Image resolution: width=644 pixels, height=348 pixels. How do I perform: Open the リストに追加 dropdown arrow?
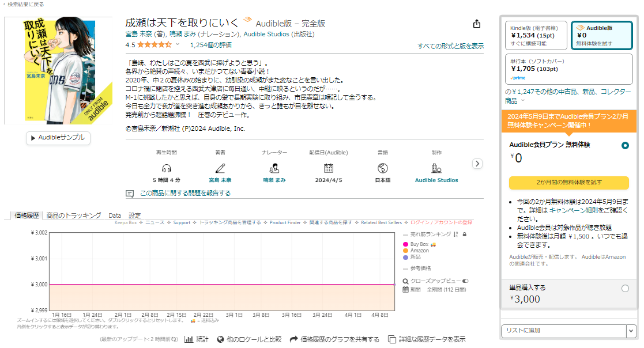click(x=631, y=331)
